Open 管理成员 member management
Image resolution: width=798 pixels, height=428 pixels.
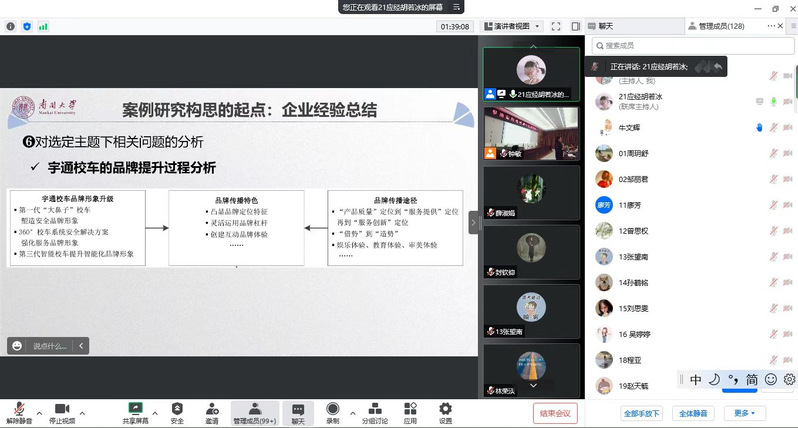coord(255,412)
